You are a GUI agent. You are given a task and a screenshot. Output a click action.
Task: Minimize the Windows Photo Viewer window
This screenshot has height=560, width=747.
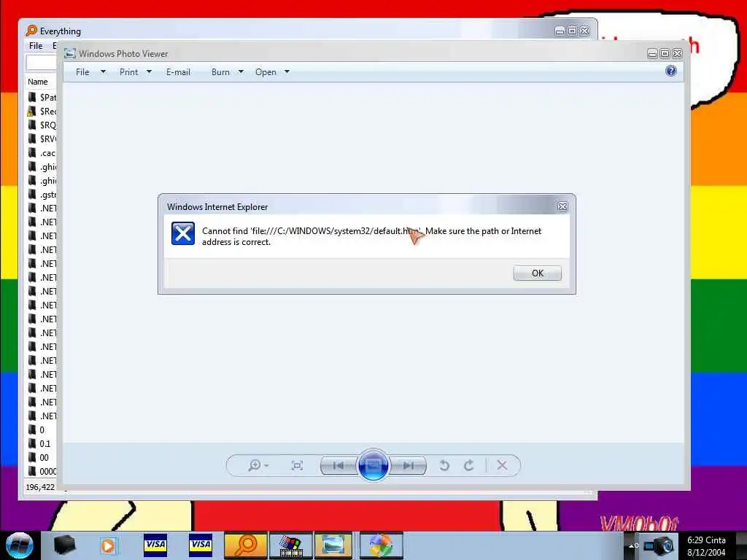[652, 53]
